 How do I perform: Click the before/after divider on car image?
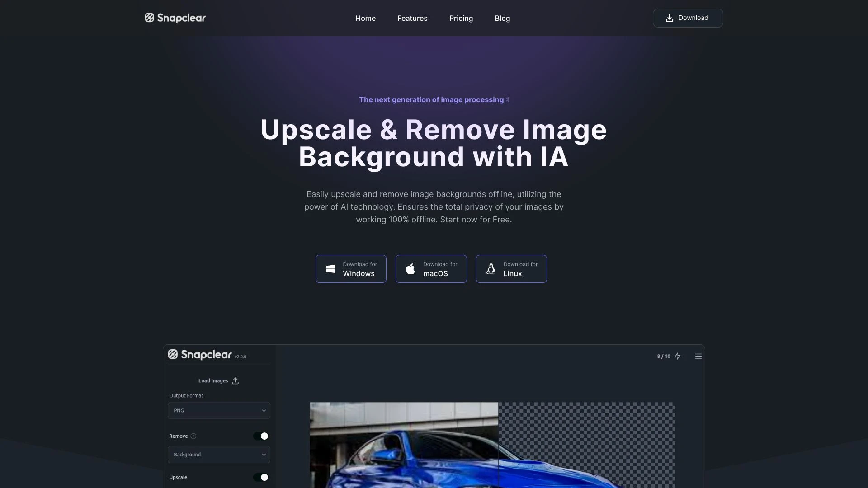point(498,445)
